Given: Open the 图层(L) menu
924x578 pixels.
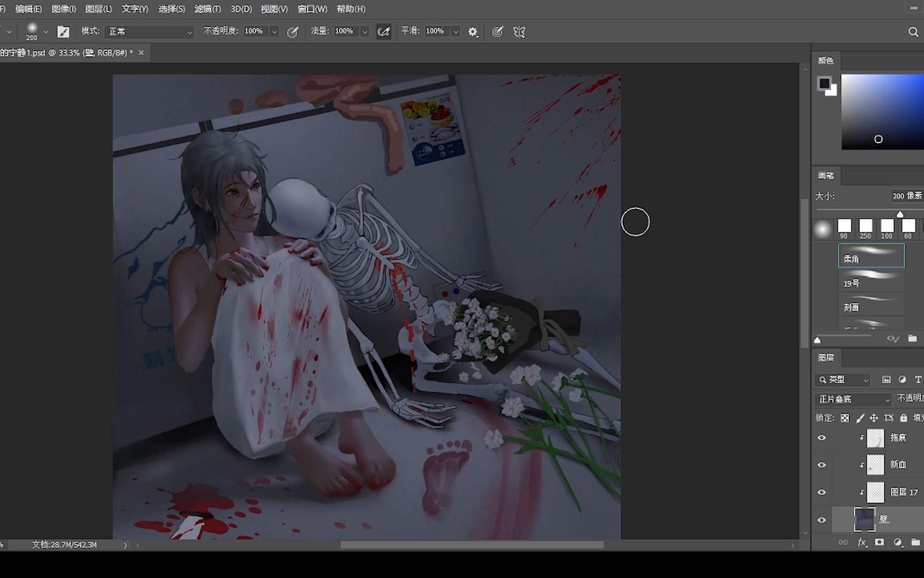Looking at the screenshot, I should click(x=98, y=9).
